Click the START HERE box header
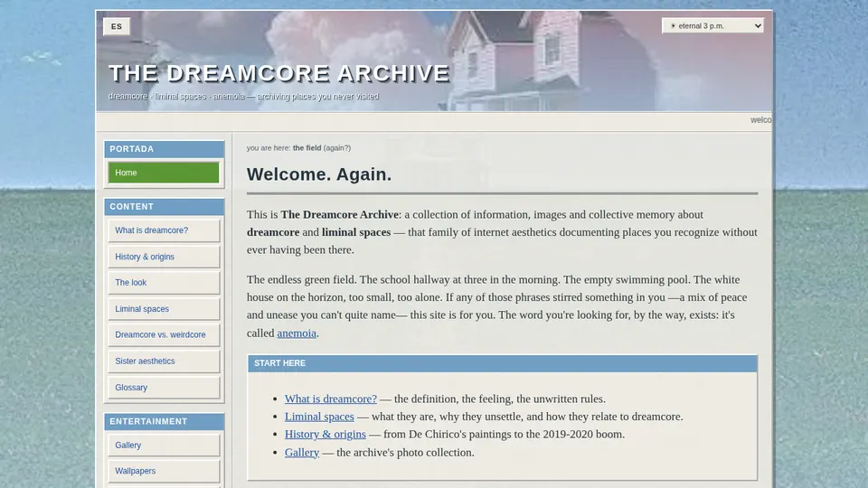The image size is (868, 488). [x=502, y=363]
